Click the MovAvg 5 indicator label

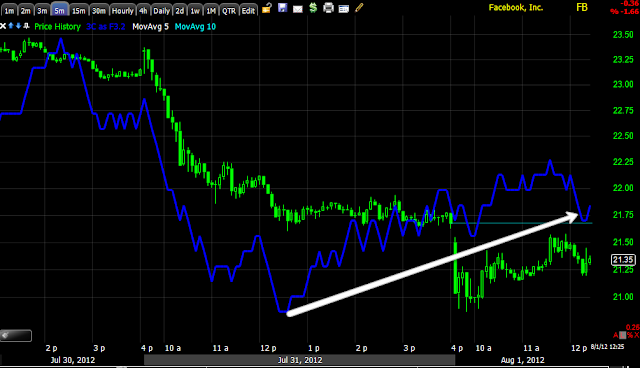(150, 27)
